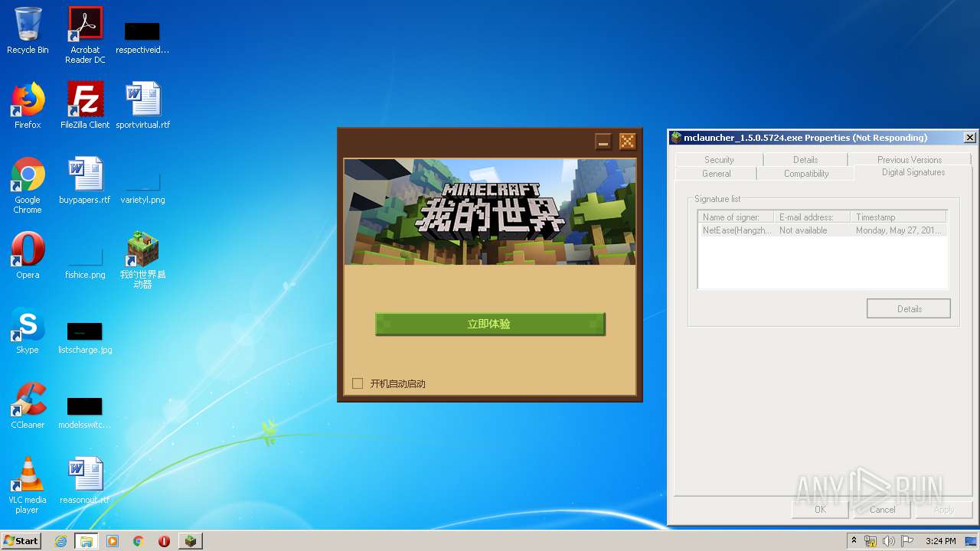The width and height of the screenshot is (980, 551).
Task: Open Windows Explorer folder in taskbar
Action: coord(86,541)
